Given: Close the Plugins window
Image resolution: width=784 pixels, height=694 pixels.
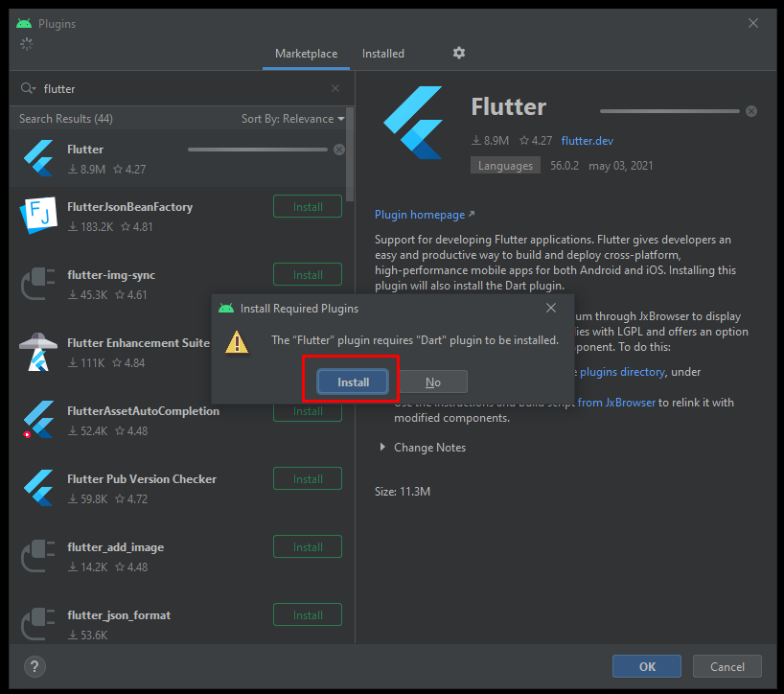Looking at the screenshot, I should [753, 23].
